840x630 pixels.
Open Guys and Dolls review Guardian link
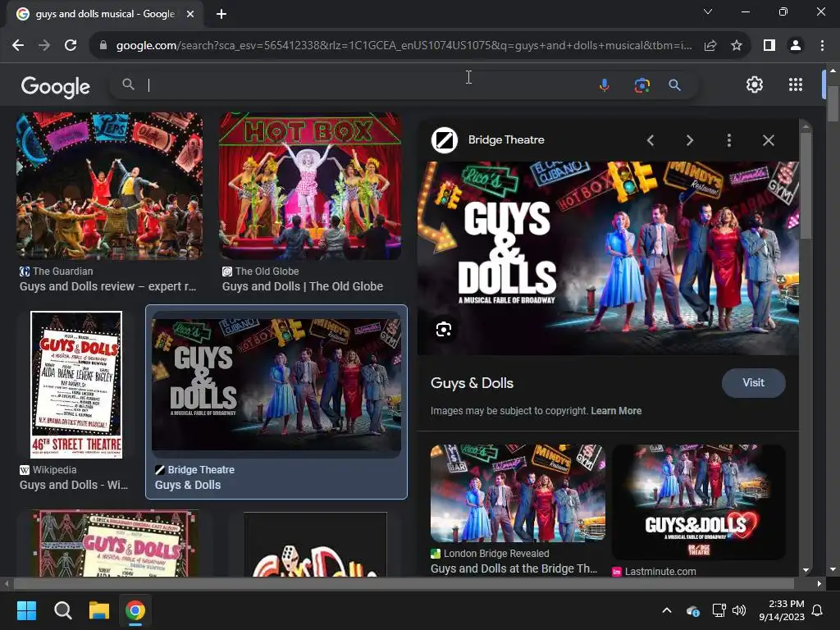107,286
